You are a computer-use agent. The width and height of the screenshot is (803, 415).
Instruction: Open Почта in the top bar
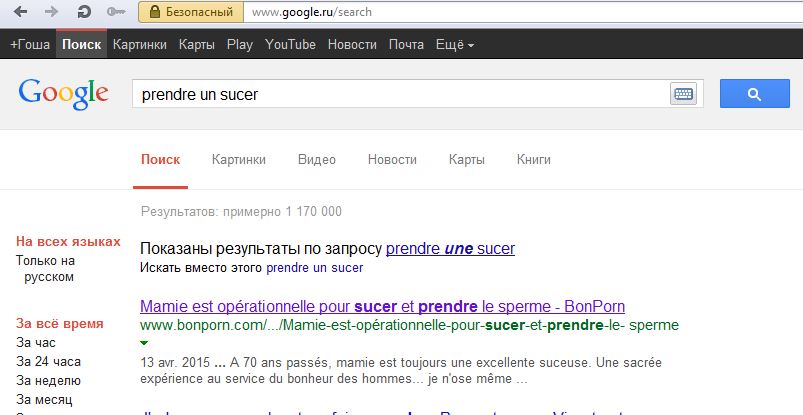click(406, 45)
